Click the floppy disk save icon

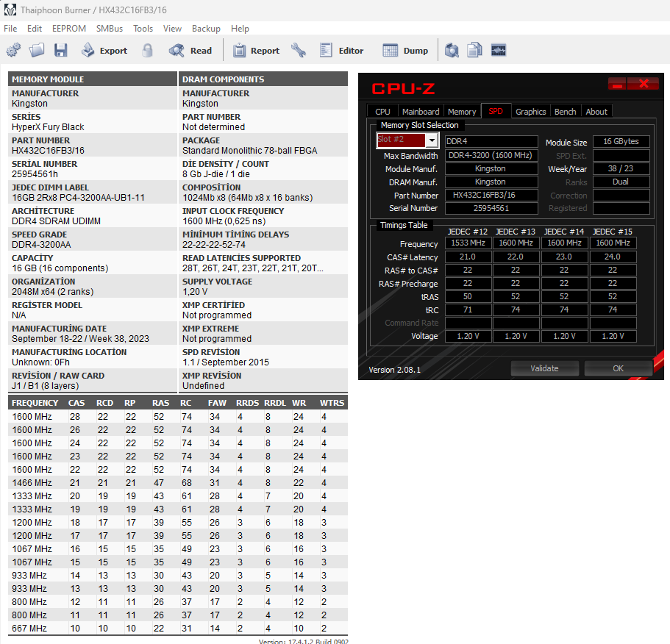[61, 51]
